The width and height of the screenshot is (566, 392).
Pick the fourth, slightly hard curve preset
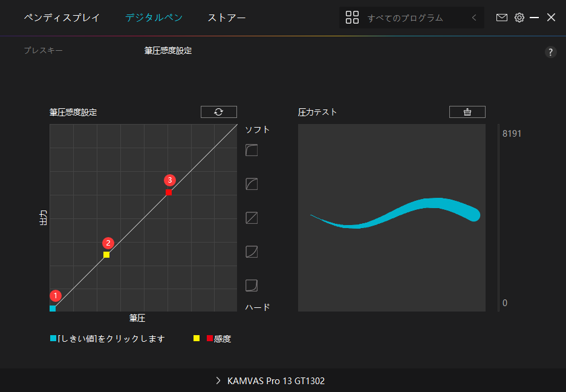point(252,252)
